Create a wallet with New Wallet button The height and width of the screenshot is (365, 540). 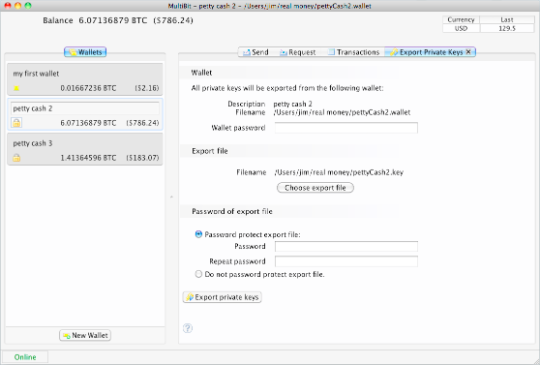point(85,335)
